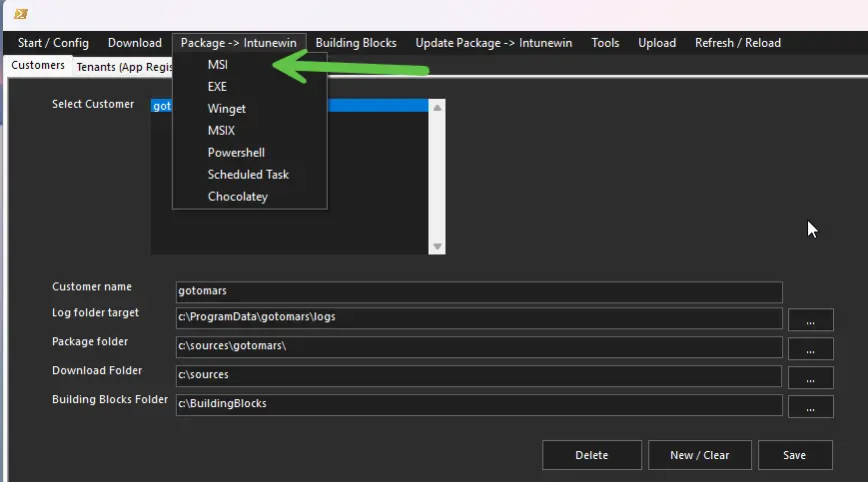Viewport: 868px width, 482px height.
Task: Open the Building Blocks menu
Action: 356,43
